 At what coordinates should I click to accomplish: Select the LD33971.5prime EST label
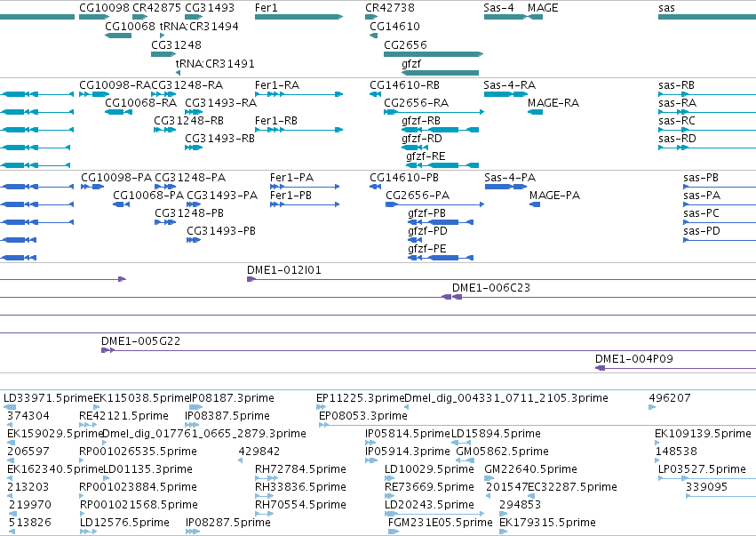pos(48,398)
